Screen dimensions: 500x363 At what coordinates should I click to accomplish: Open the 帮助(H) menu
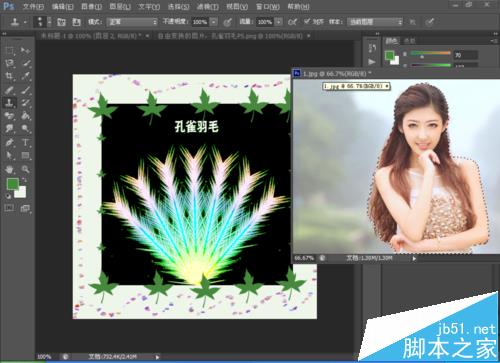pyautogui.click(x=299, y=6)
